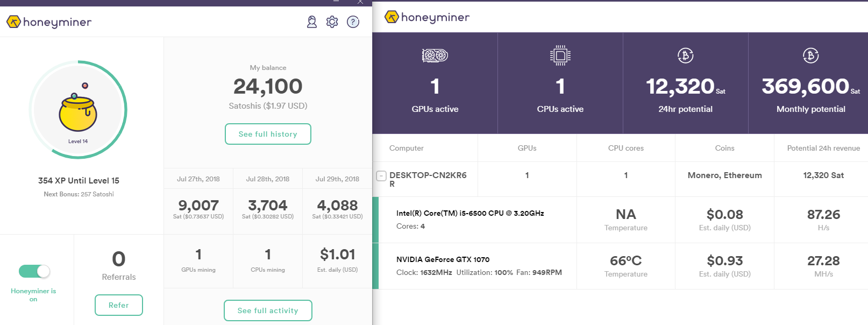Click the honeyminer logo in dashboard window
This screenshot has width=868, height=325.
pyautogui.click(x=427, y=17)
